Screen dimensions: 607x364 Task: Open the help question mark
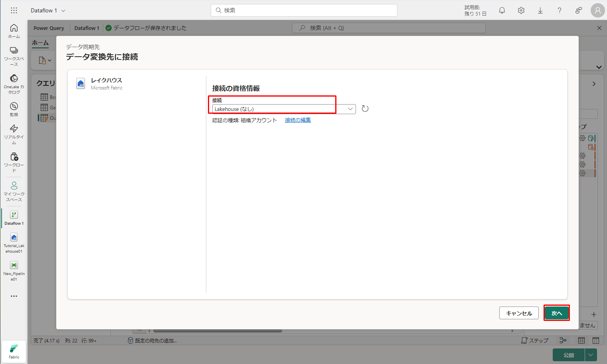click(560, 10)
